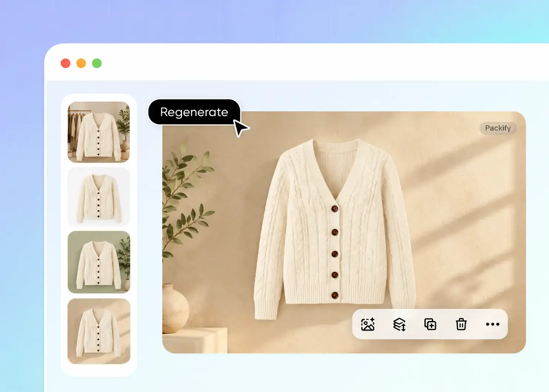The height and width of the screenshot is (392, 549).
Task: Click the duplicate image icon
Action: (430, 324)
